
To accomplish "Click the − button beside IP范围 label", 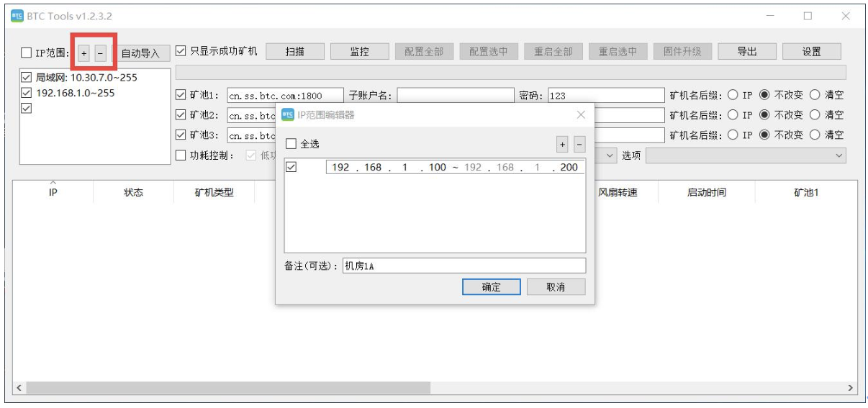I will tap(101, 53).
